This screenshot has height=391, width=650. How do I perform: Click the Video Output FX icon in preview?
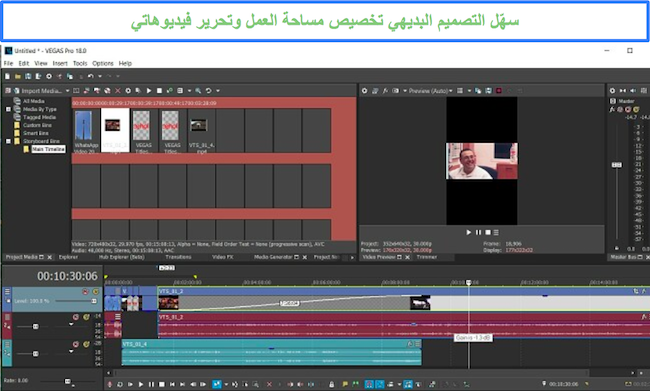click(385, 91)
